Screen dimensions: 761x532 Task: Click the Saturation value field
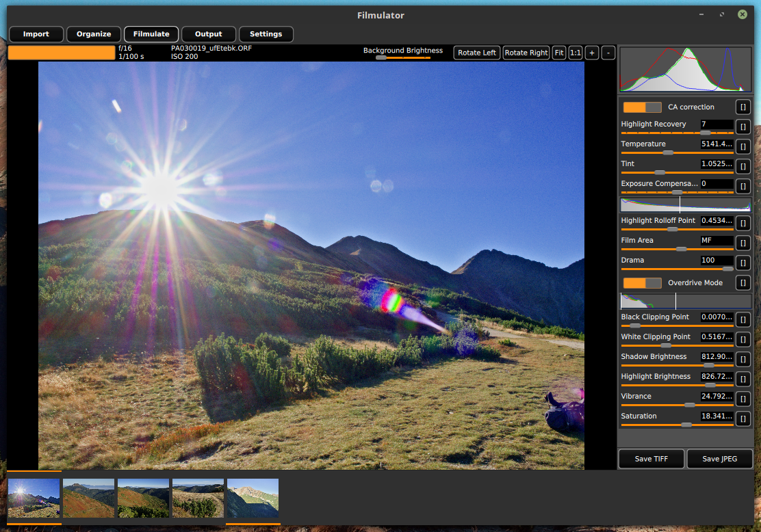pyautogui.click(x=717, y=416)
